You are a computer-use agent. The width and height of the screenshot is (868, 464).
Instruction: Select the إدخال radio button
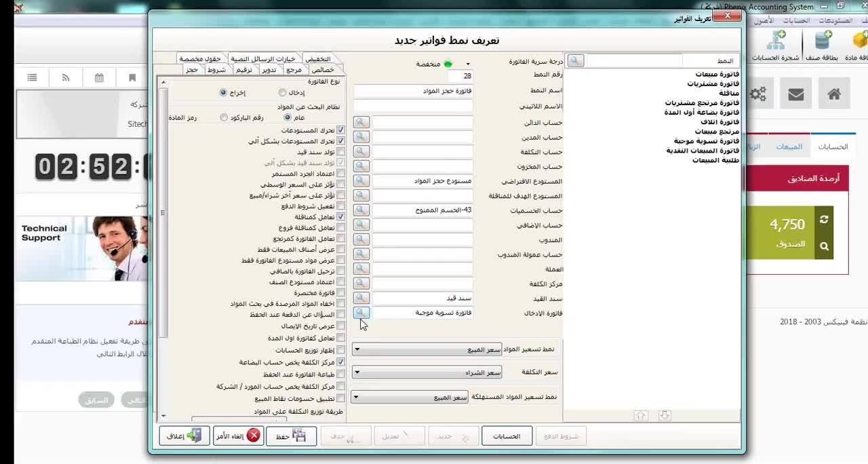(x=283, y=92)
